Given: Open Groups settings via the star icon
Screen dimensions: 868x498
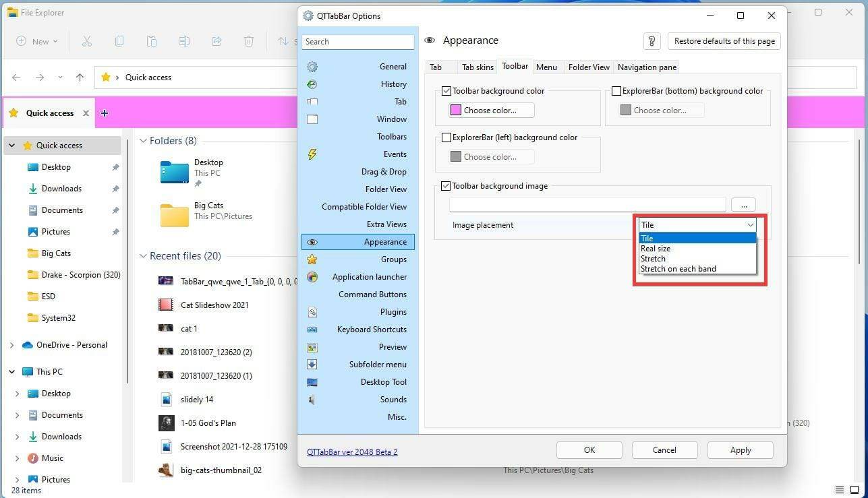Looking at the screenshot, I should [312, 259].
